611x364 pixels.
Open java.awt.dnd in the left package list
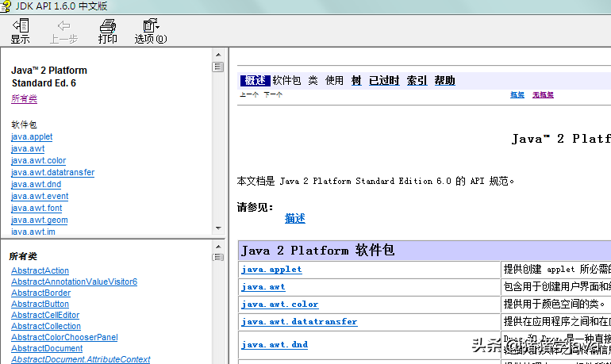point(37,184)
